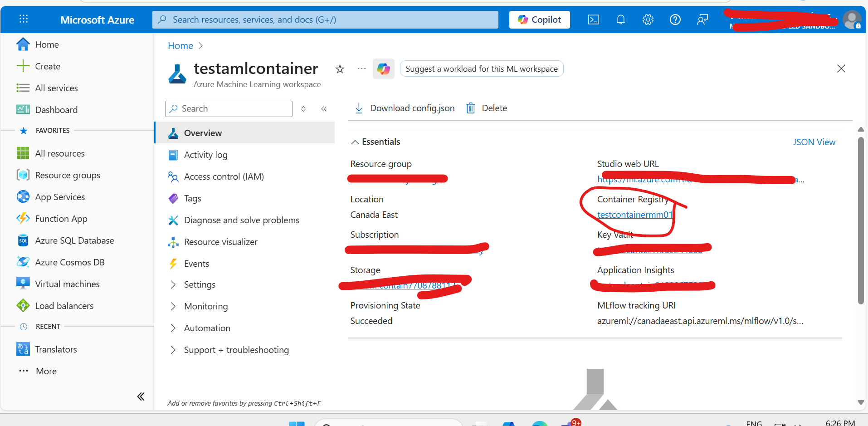Screen dimensions: 868x426
Task: Open the account avatar menu
Action: click(851, 20)
